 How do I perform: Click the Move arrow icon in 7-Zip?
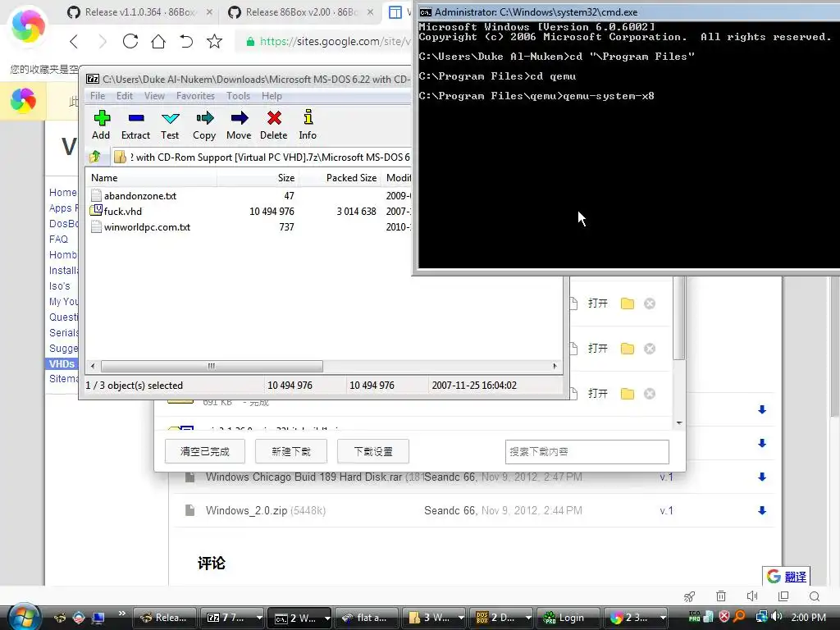(239, 125)
